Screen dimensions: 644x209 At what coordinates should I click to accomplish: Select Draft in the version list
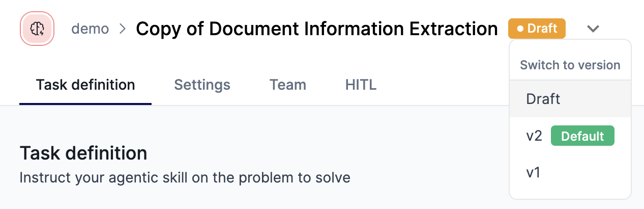(x=570, y=99)
